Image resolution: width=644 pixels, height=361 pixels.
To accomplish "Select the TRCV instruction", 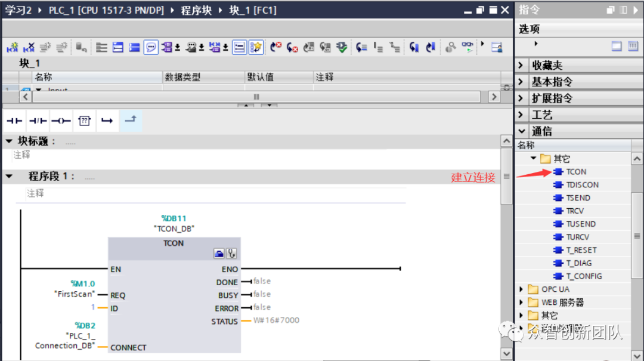I will point(569,211).
